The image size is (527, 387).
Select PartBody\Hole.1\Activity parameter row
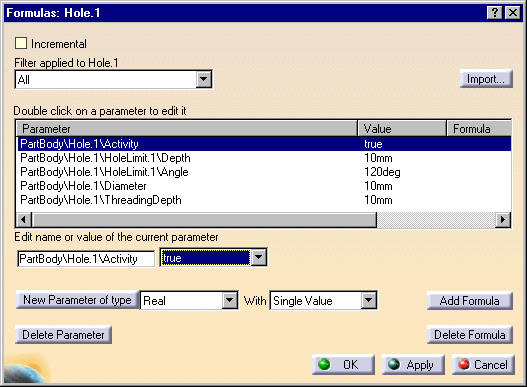click(264, 144)
